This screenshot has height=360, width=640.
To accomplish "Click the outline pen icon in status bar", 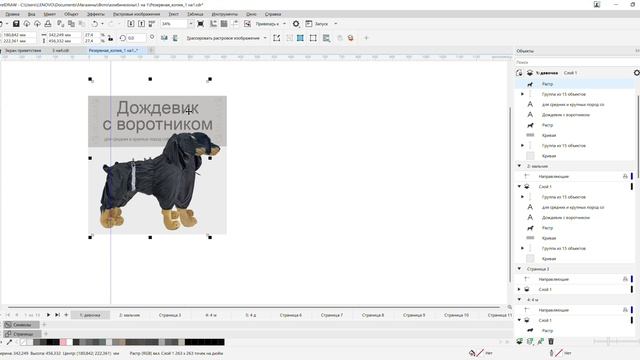I will point(551,353).
